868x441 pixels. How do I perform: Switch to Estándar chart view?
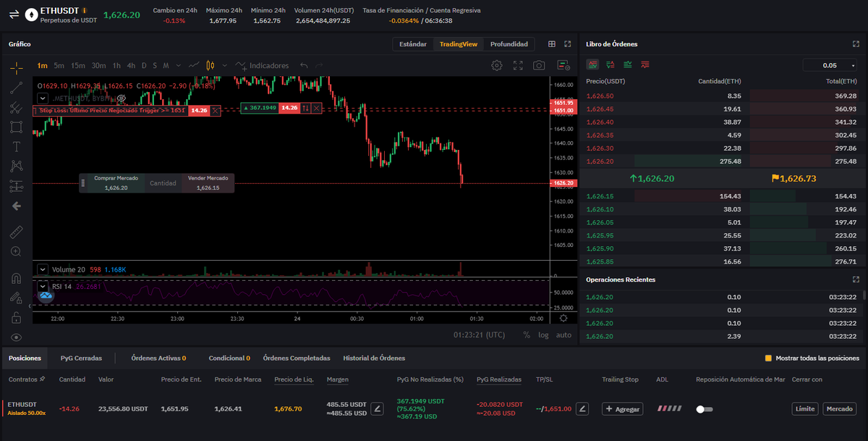point(413,44)
